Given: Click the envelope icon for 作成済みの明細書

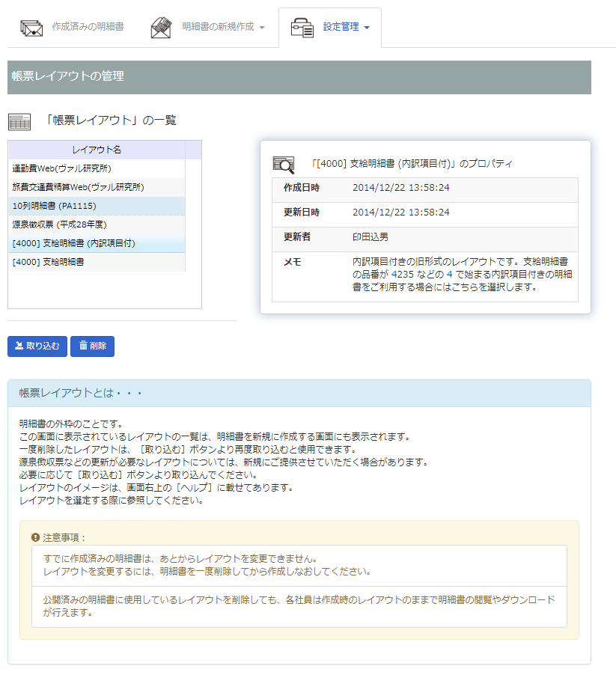Looking at the screenshot, I should click(31, 28).
